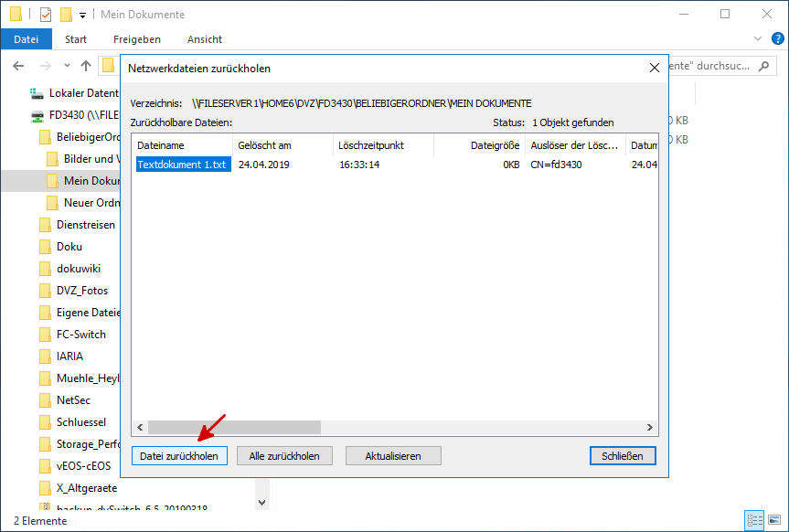Image resolution: width=789 pixels, height=532 pixels.
Task: Click the New Folder icon in quick access toolbar
Action: 65,15
